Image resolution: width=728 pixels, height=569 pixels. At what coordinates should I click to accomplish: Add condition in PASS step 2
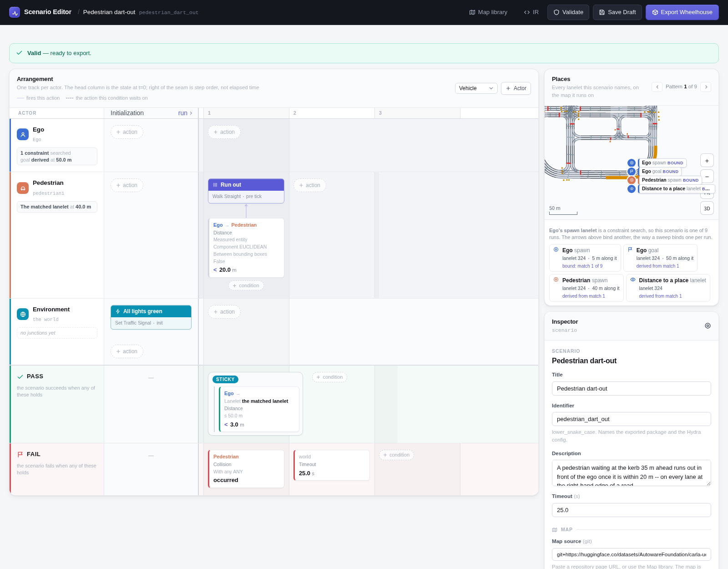pyautogui.click(x=329, y=377)
